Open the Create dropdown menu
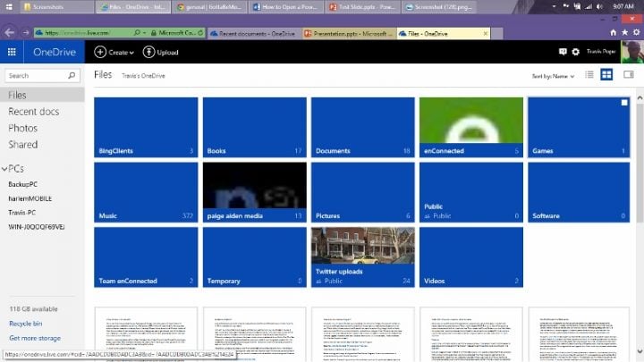The image size is (644, 362). (x=114, y=52)
